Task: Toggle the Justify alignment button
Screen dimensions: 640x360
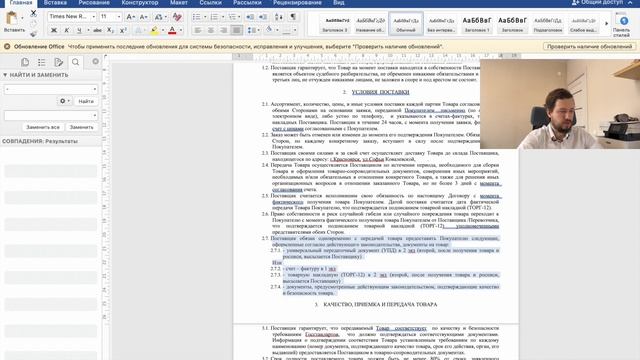Action: tap(236, 30)
